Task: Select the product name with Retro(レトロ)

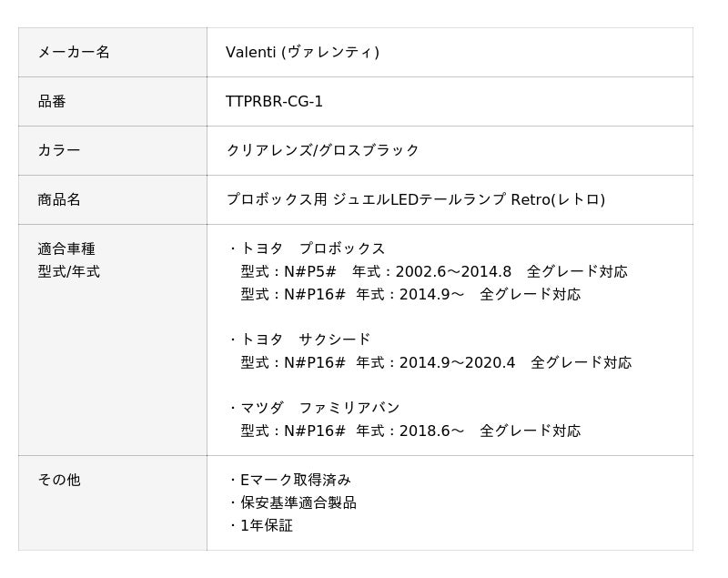Action: [416, 199]
